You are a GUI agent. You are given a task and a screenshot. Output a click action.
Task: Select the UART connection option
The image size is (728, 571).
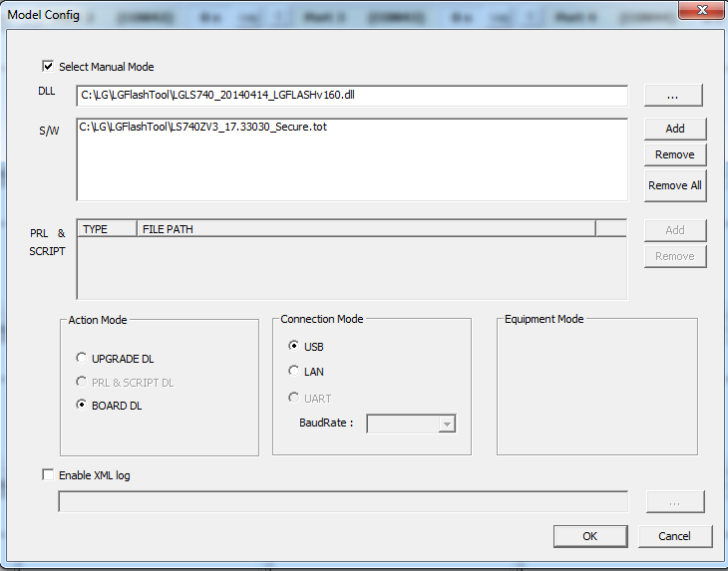click(x=294, y=399)
